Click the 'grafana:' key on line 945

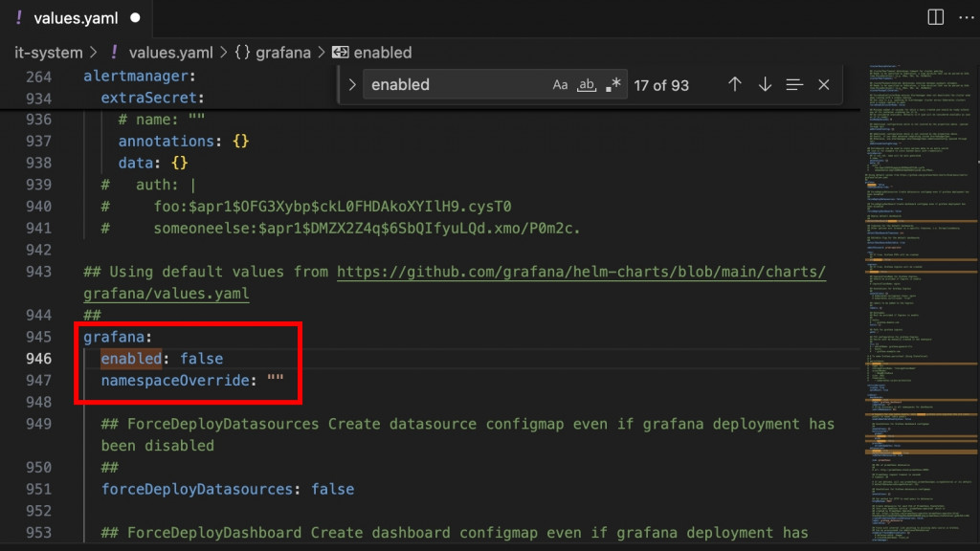(x=118, y=337)
